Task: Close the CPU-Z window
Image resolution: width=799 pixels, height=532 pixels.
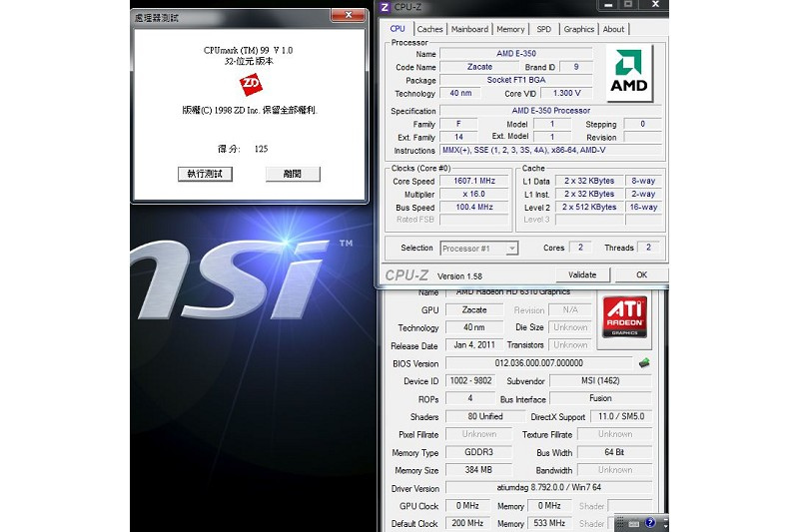Action: click(x=655, y=5)
